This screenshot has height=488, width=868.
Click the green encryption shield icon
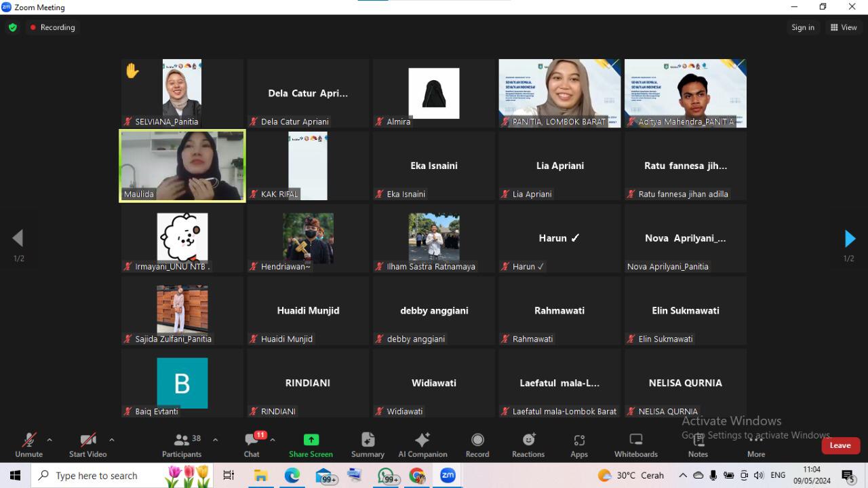click(13, 27)
